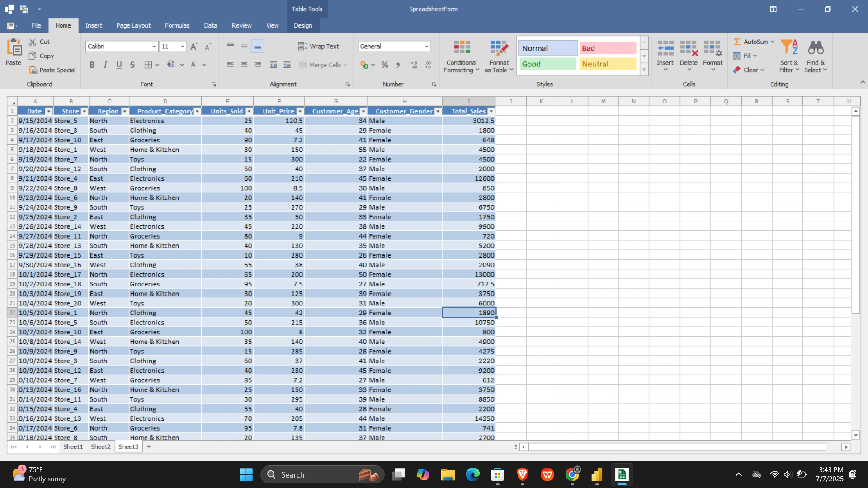
Task: Toggle bold formatting
Action: [92, 65]
